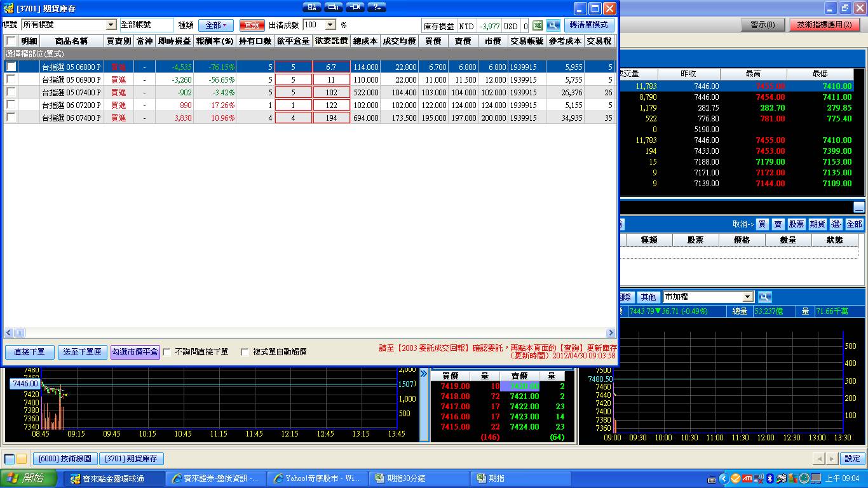Open the 出清成數 100 percentage dropdown
868x488 pixels.
click(x=319, y=25)
